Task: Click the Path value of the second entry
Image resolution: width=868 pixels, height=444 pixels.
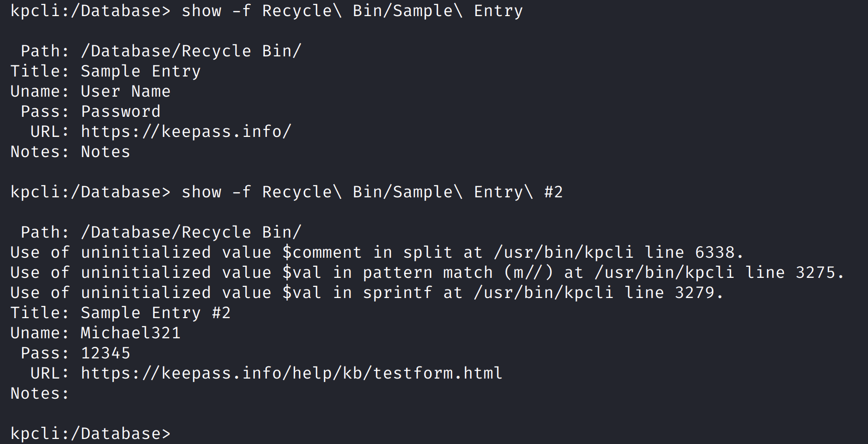Action: click(191, 232)
